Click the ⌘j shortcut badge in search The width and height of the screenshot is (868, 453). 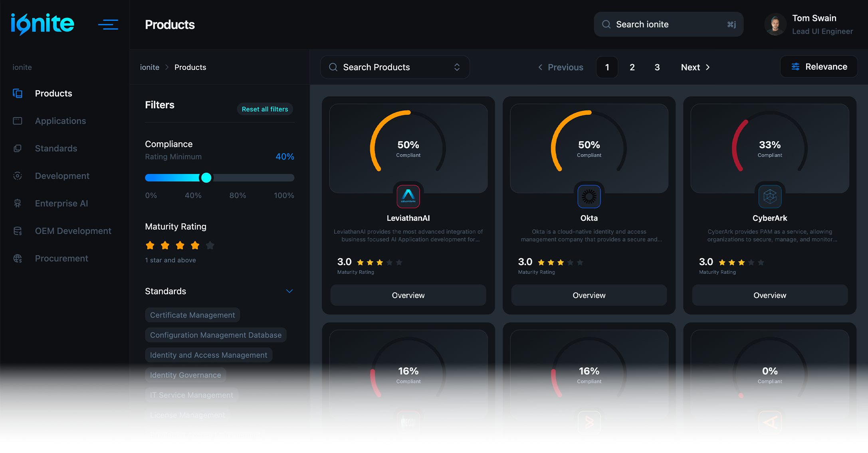tap(731, 24)
